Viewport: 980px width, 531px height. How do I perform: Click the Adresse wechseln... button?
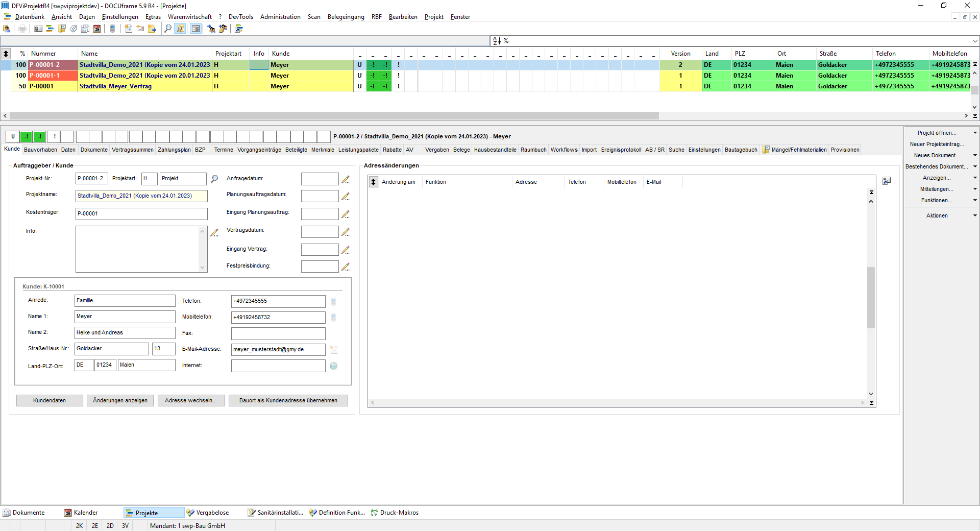(x=191, y=400)
